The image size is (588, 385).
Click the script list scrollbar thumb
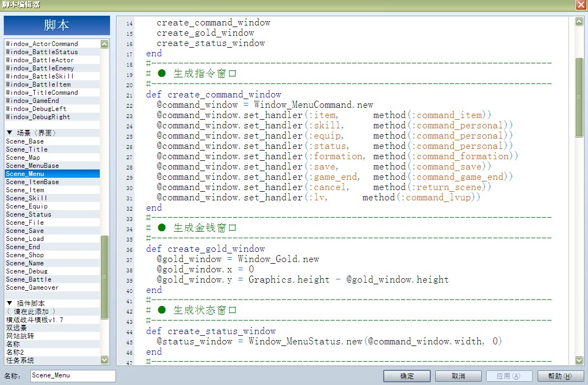[x=104, y=277]
